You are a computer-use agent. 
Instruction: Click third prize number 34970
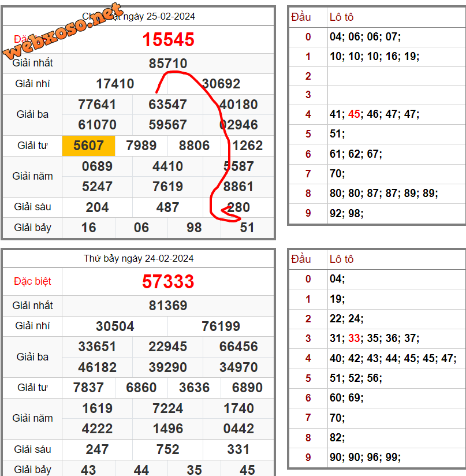pos(238,367)
